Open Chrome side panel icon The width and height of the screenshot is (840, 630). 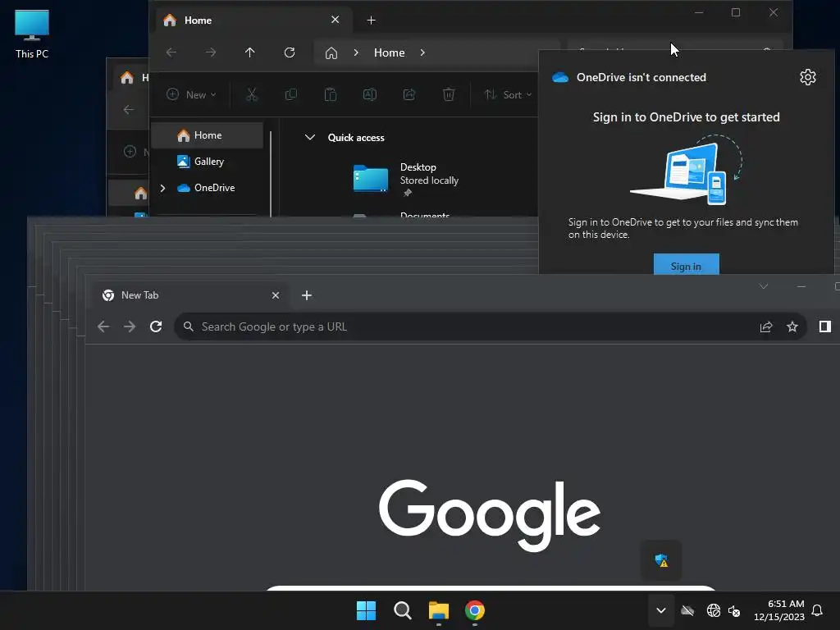tap(825, 326)
